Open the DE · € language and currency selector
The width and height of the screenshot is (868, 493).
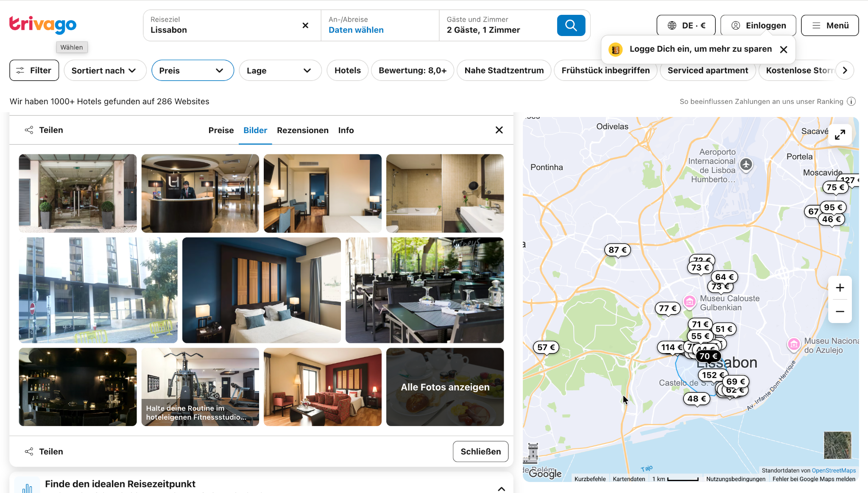(686, 25)
